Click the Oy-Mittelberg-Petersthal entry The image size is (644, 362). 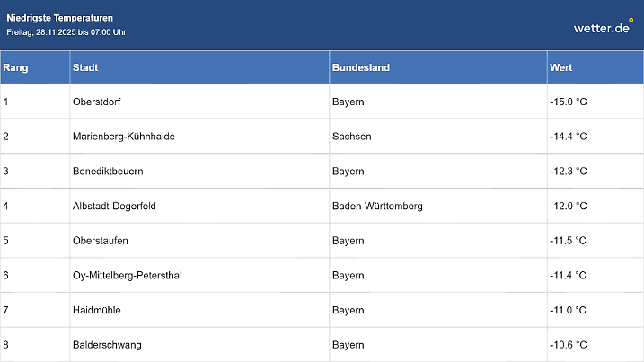pyautogui.click(x=127, y=275)
